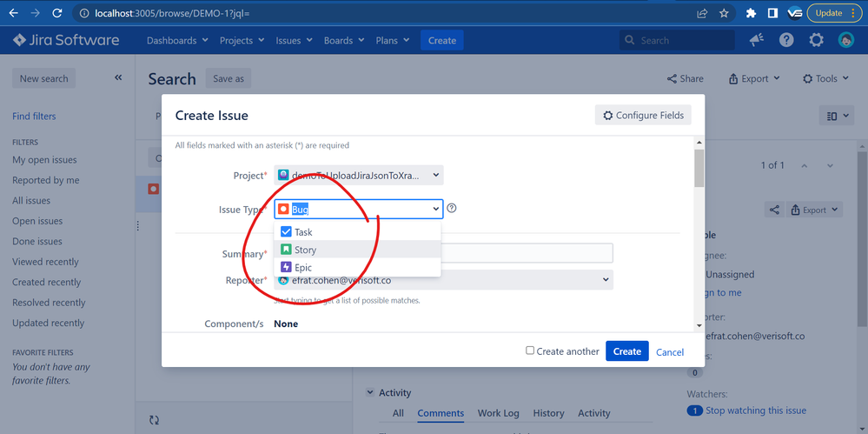Viewport: 868px width, 434px height.
Task: Collapse the filters sidebar with double chevron
Action: coord(118,77)
